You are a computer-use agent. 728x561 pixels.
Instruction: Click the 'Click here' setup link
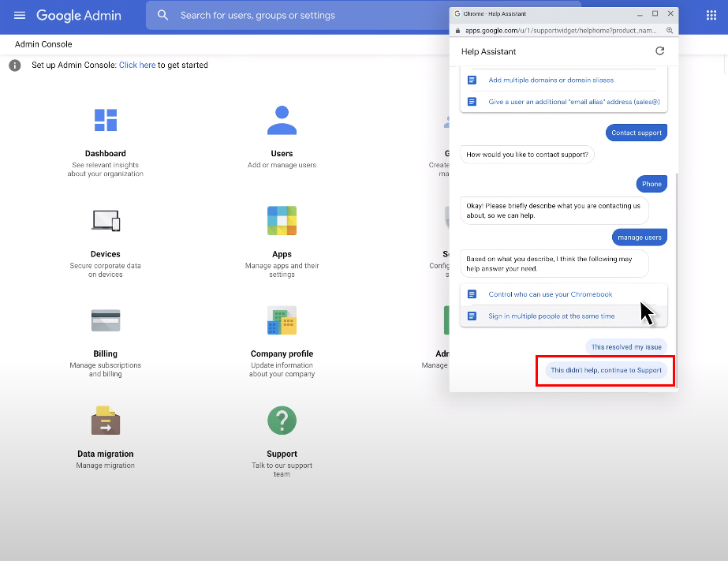(137, 65)
